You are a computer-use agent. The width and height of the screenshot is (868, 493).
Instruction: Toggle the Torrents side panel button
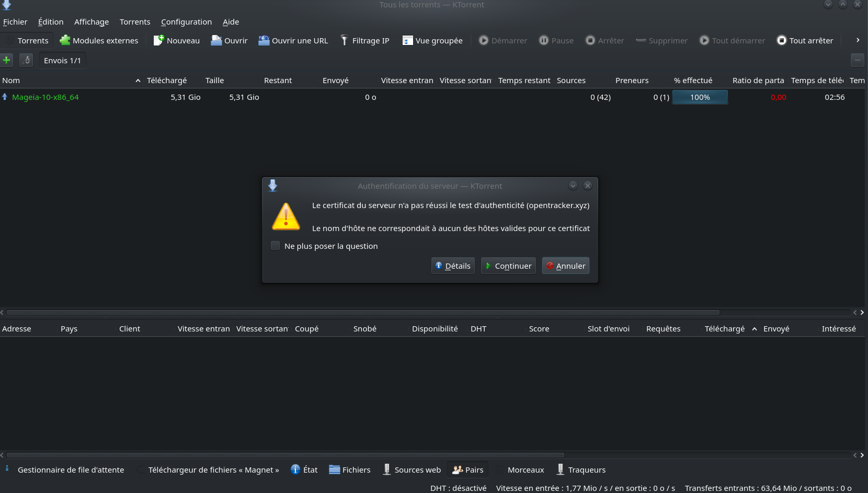point(27,40)
